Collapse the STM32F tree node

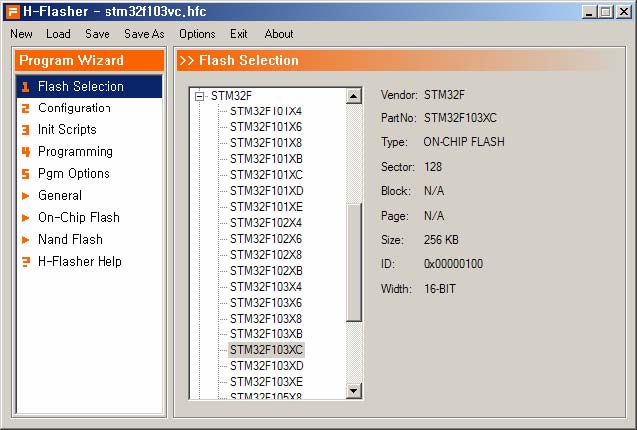click(x=199, y=96)
